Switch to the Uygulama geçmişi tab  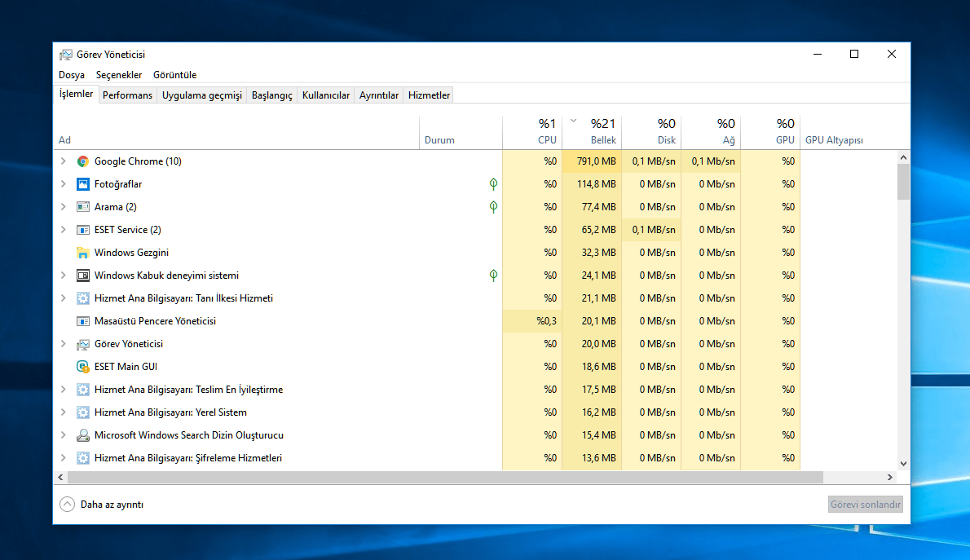(x=201, y=95)
